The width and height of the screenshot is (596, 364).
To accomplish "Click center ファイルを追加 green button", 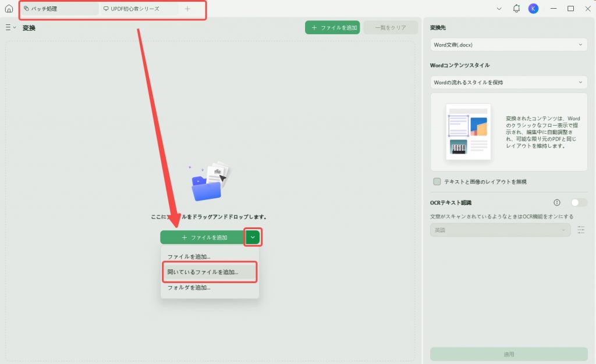I will [x=202, y=237].
